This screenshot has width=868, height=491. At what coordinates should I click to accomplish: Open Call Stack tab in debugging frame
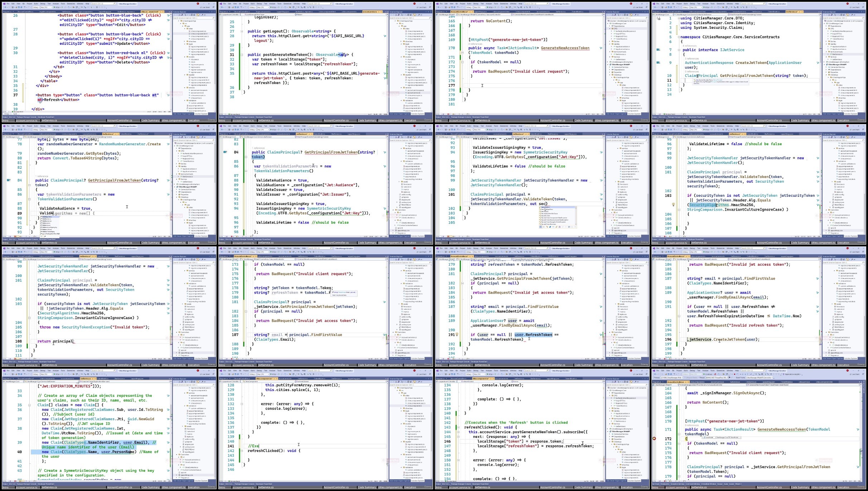(656, 484)
